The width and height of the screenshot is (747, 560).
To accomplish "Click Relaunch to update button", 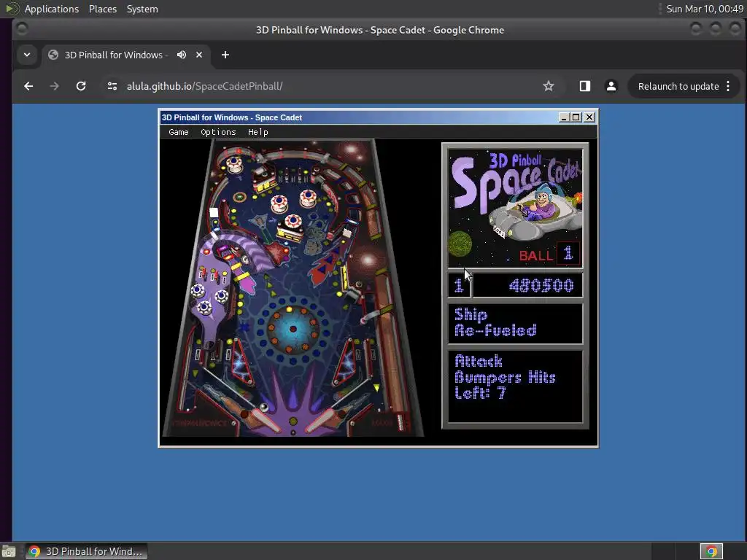I will tap(678, 86).
